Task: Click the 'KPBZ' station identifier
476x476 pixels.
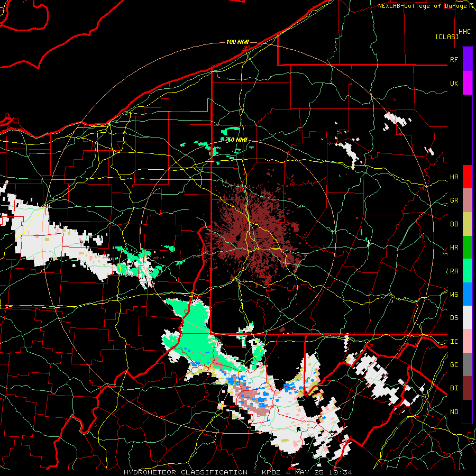Action: tap(272, 472)
